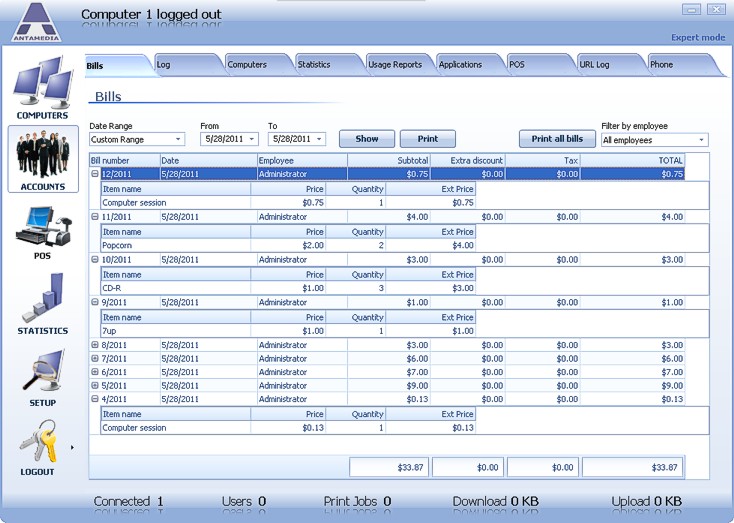
Task: Switch to the Phone tab
Action: [681, 65]
